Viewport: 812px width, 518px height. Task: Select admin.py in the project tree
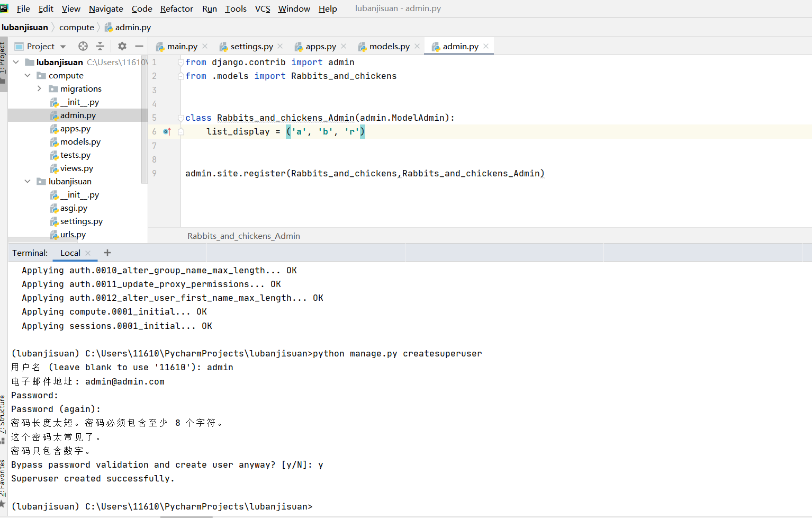(78, 115)
